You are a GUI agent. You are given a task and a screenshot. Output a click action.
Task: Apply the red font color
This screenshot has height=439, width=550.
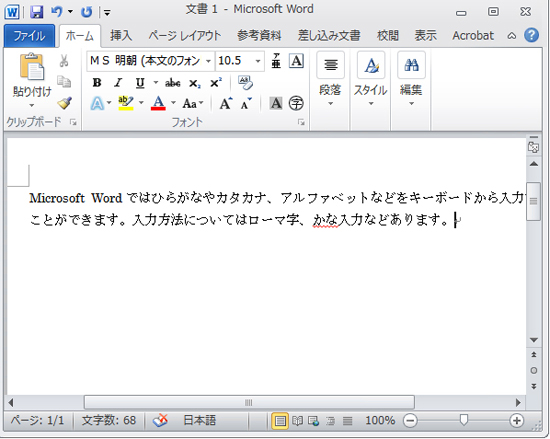coord(158,103)
